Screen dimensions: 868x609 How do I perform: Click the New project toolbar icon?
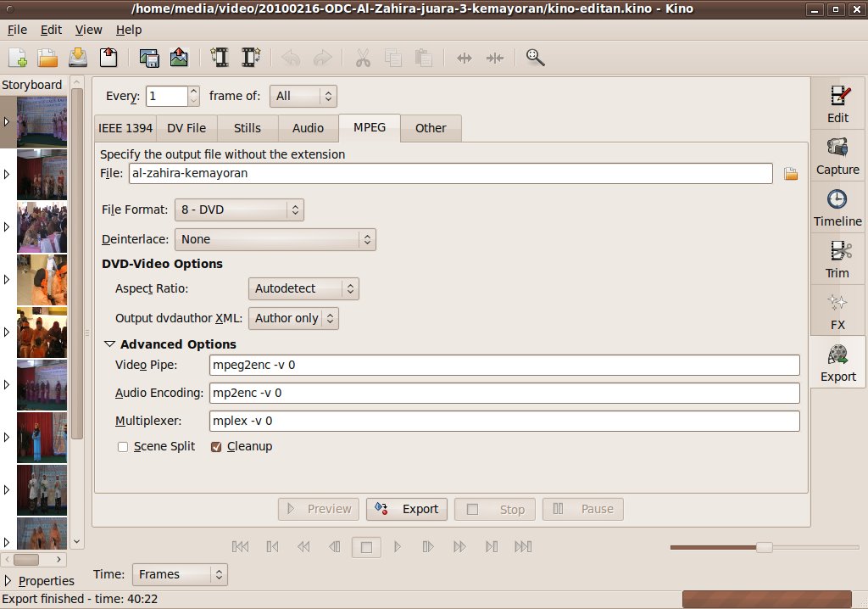coord(18,58)
